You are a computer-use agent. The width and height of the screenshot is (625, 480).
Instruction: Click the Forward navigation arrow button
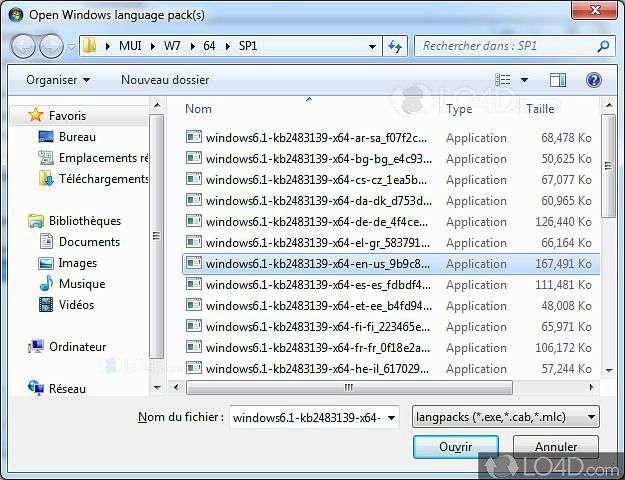[x=51, y=46]
